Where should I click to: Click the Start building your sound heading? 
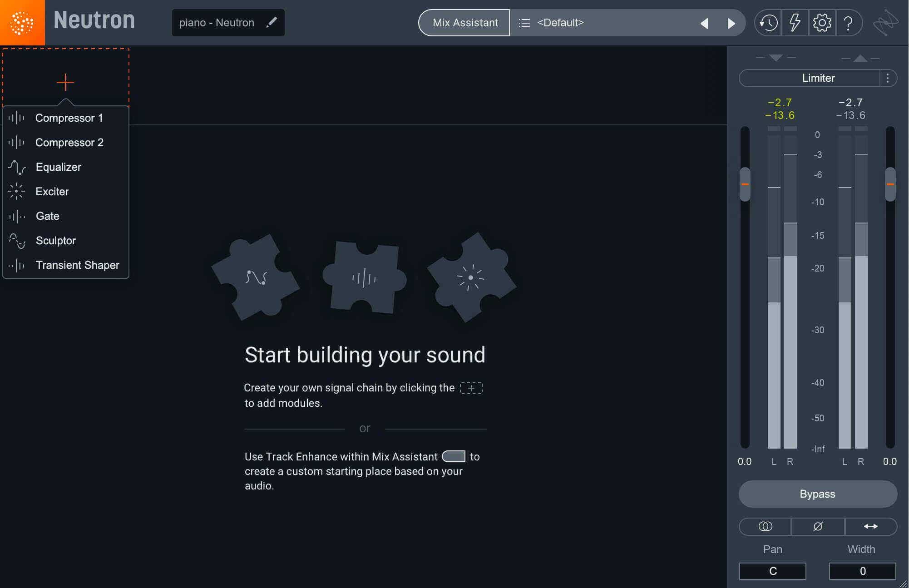[x=365, y=355]
